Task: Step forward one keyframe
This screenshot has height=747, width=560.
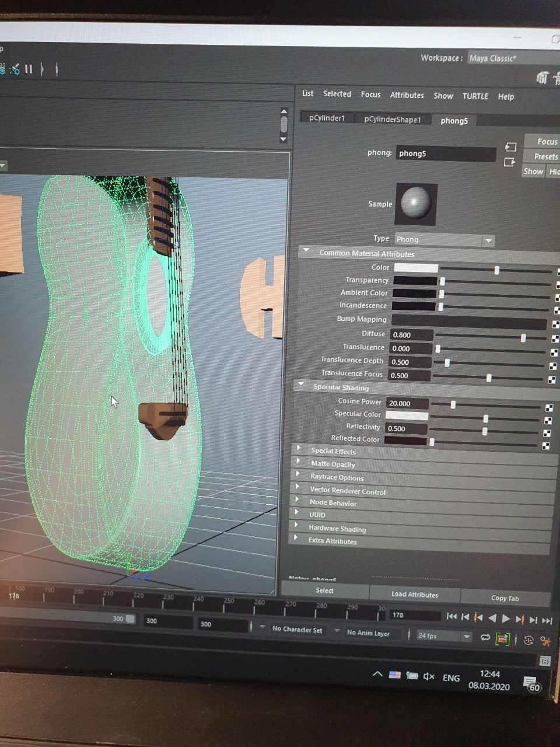Action: (x=519, y=619)
